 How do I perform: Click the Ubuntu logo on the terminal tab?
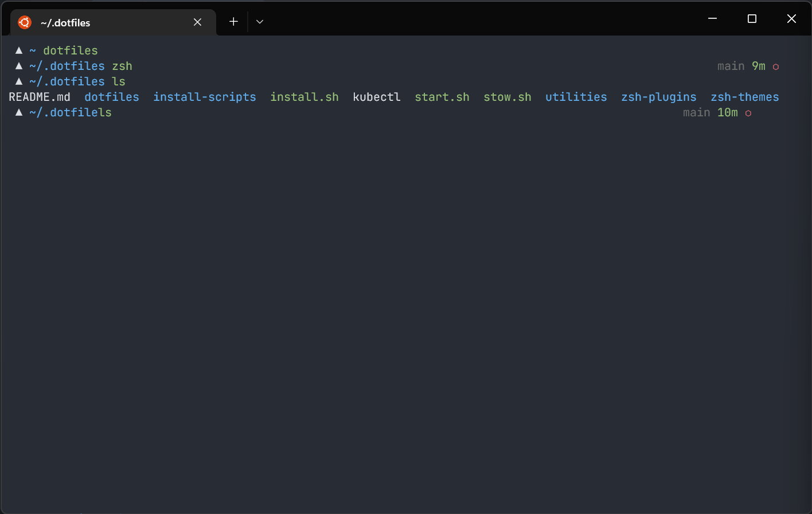click(x=24, y=22)
